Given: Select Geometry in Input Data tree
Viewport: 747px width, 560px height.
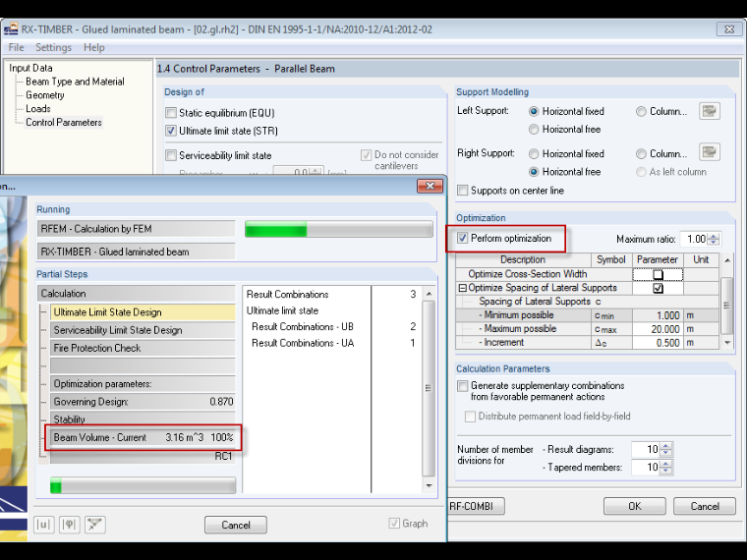Looking at the screenshot, I should 45,95.
